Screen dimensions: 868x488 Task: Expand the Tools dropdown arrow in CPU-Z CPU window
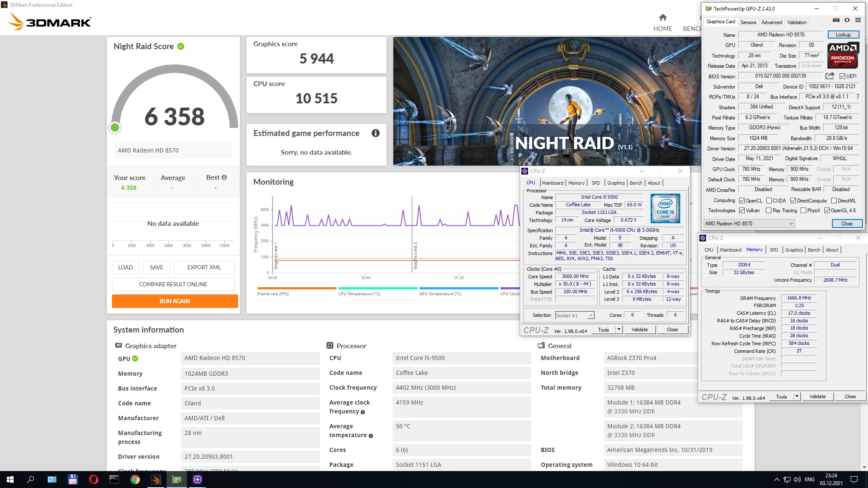(619, 330)
